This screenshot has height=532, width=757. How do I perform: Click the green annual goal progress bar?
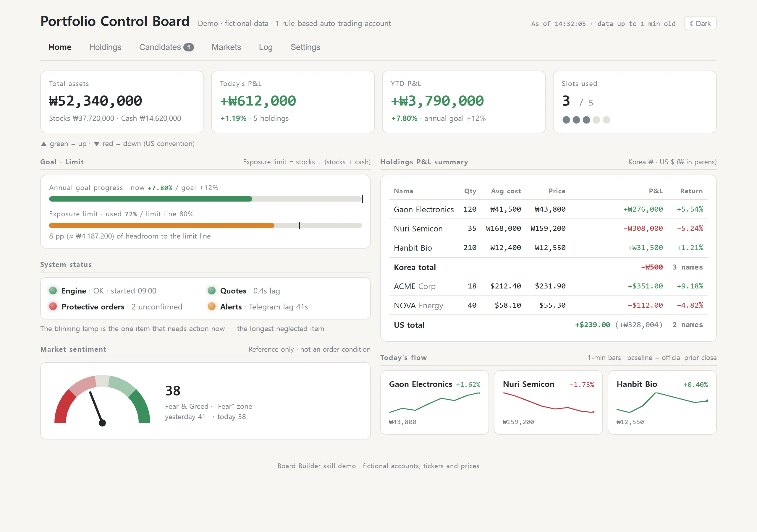150,199
